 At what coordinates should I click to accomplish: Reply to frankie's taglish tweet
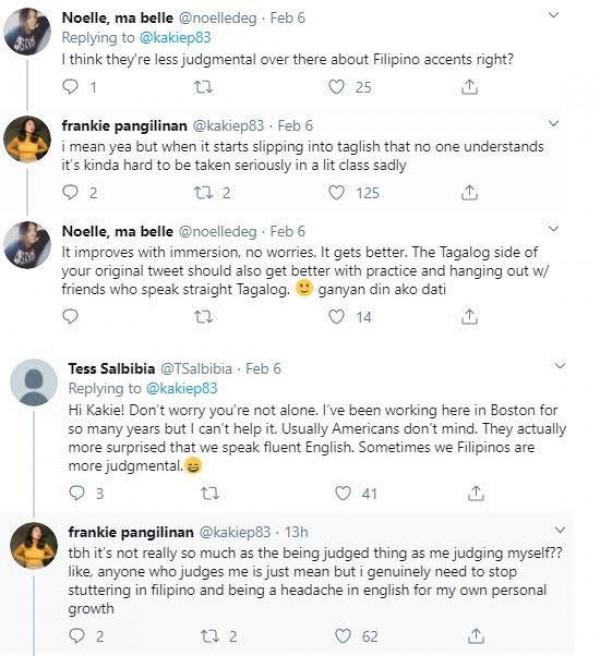[70, 192]
